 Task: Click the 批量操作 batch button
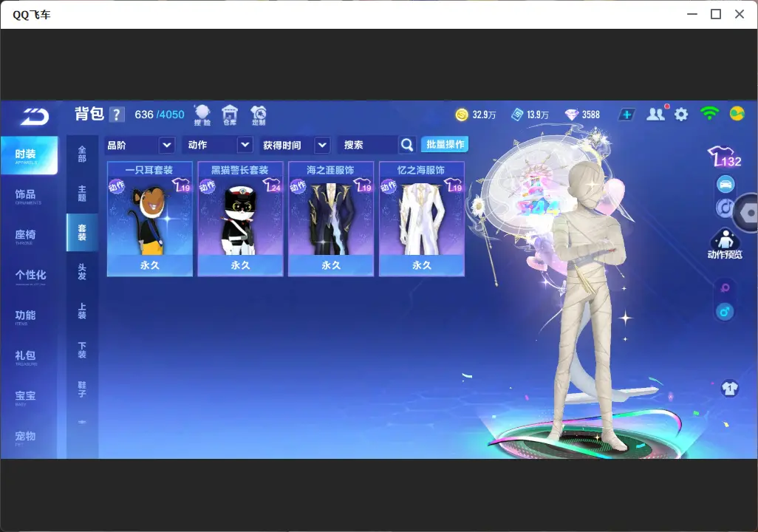445,144
